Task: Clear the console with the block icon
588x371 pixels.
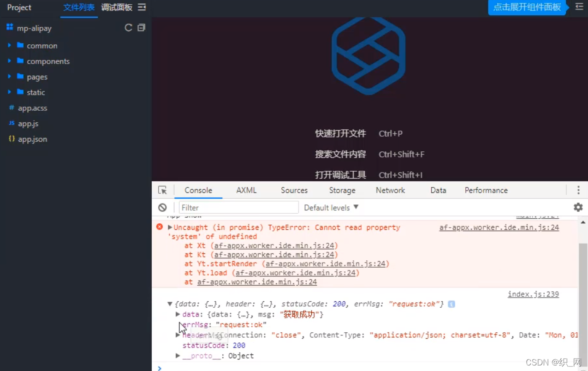Action: pos(162,208)
